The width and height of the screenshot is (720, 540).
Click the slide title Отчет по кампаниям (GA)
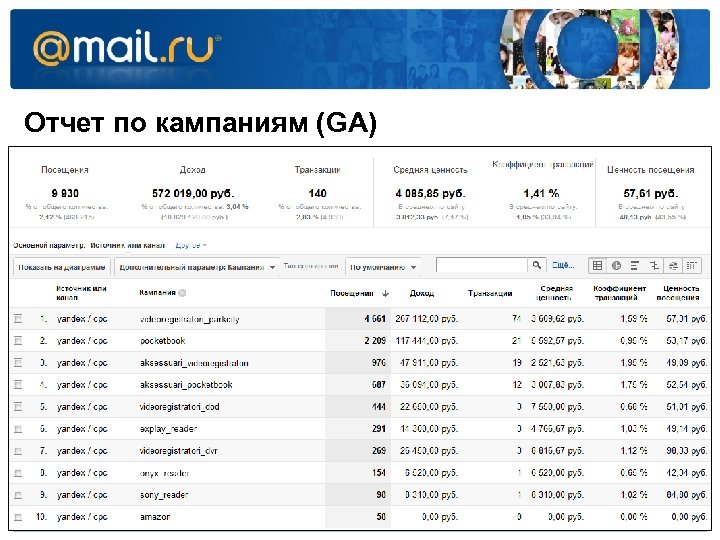point(200,123)
